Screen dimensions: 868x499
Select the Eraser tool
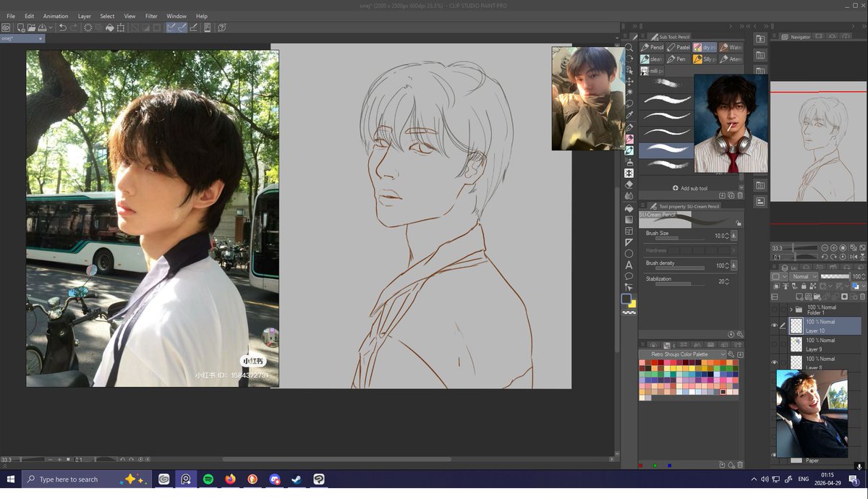[x=629, y=184]
